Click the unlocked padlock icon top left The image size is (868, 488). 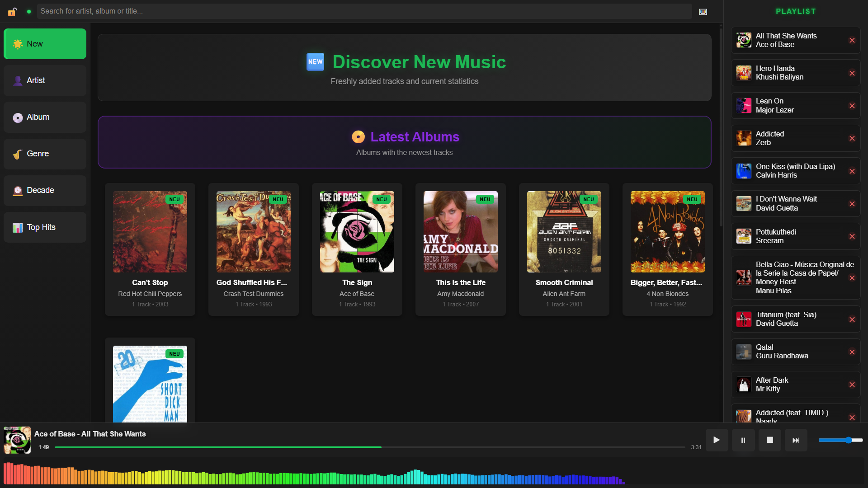(x=12, y=11)
